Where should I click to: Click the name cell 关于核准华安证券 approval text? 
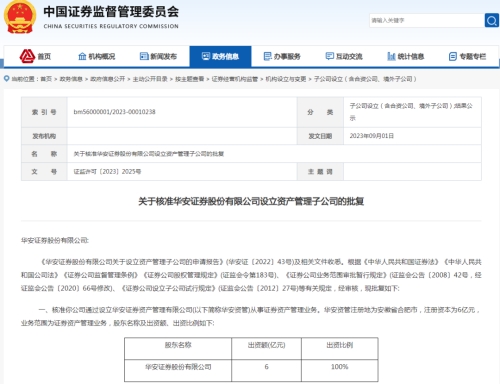(149, 154)
